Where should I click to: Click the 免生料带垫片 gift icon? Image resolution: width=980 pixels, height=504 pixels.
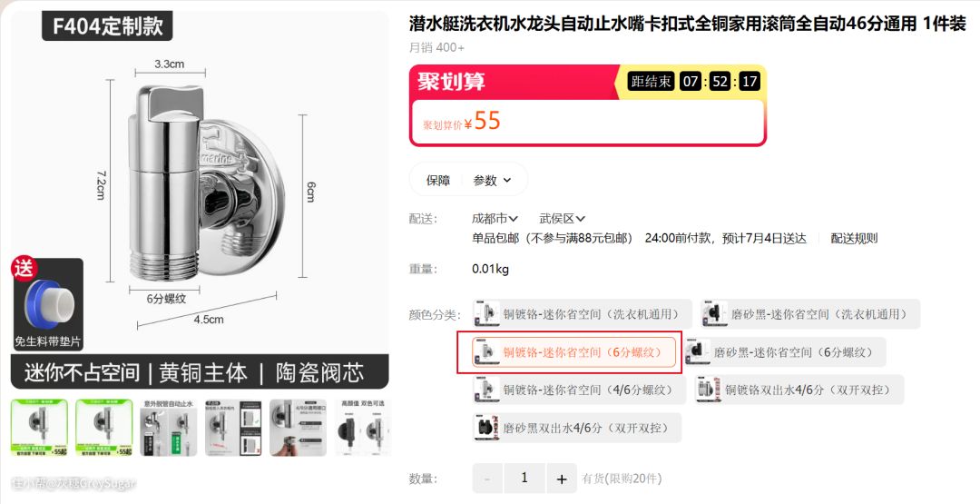[x=47, y=304]
